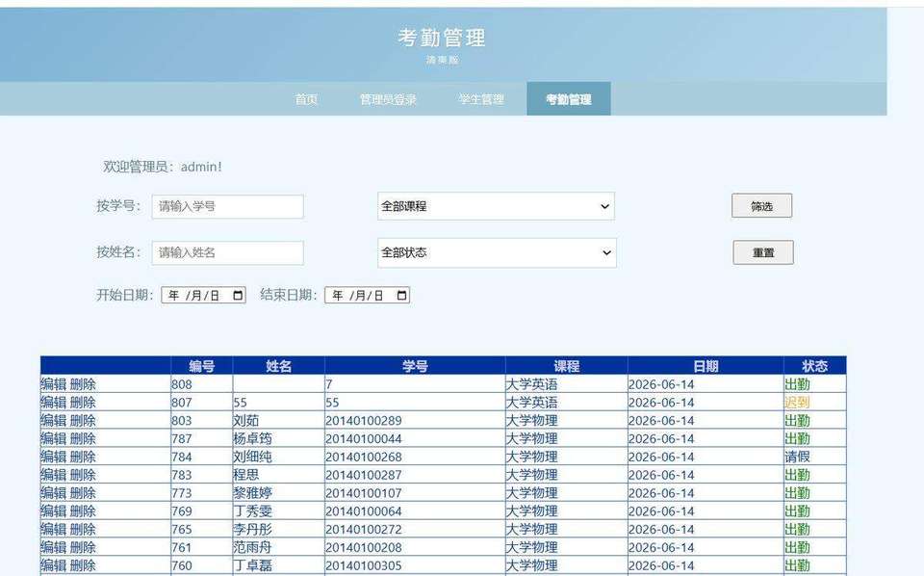Focus the 请输入学号 student ID field
This screenshot has height=576, width=924.
click(x=227, y=206)
